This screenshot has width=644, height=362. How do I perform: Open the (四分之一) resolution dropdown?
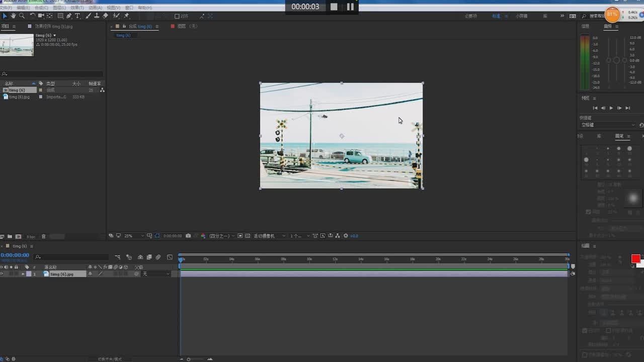click(221, 236)
